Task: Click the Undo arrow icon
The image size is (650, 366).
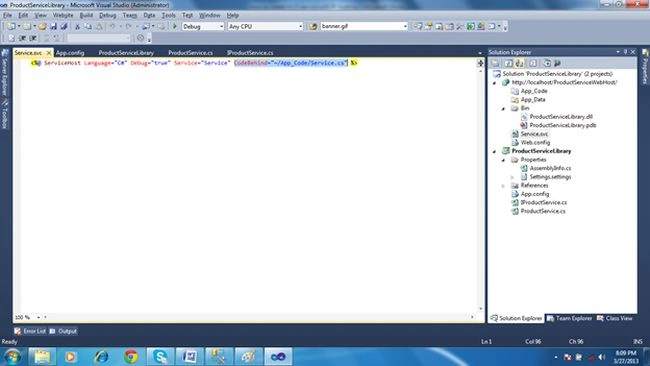Action: pos(112,26)
